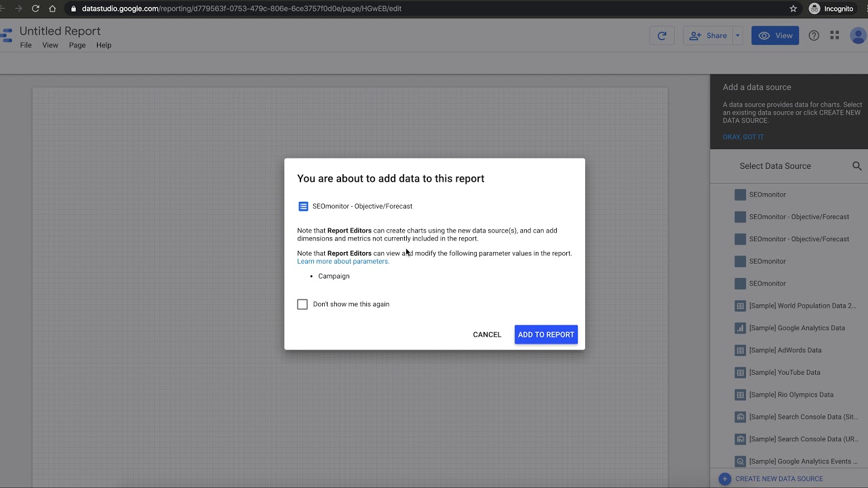Click the View button
The image size is (868, 488).
pyautogui.click(x=775, y=36)
